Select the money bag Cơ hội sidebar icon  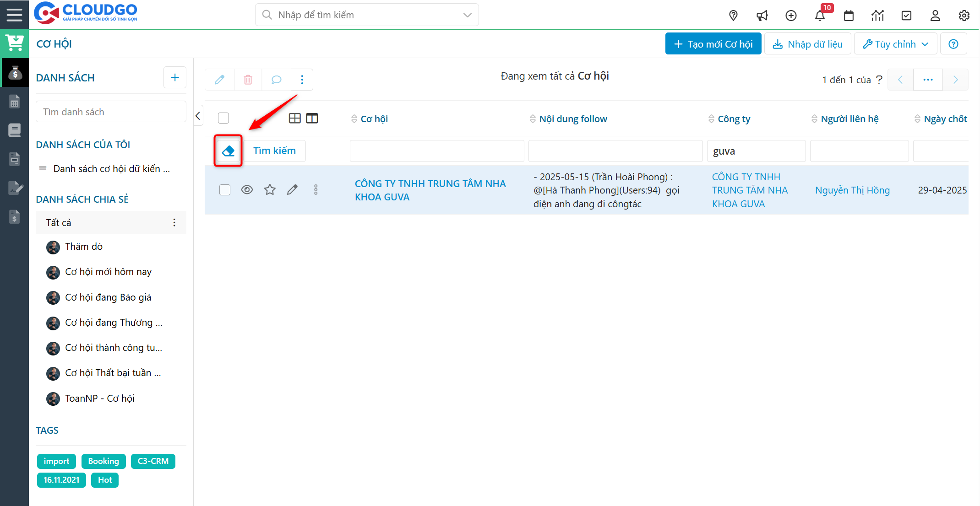(15, 72)
